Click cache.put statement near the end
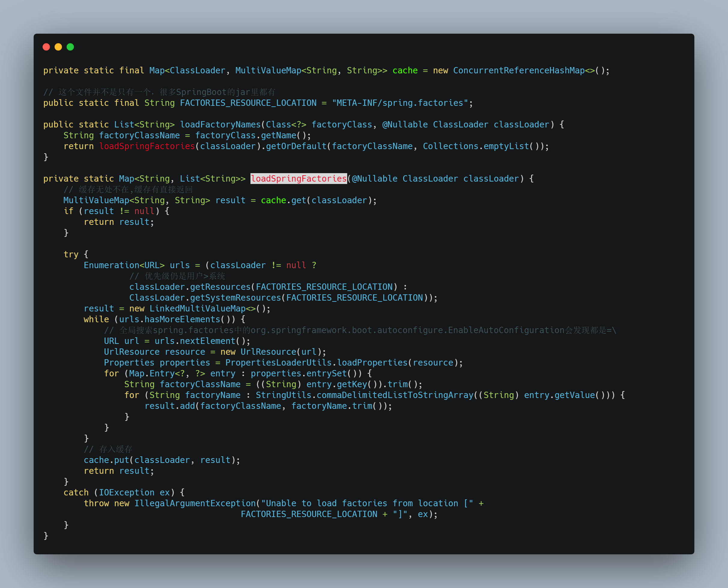728x588 pixels. (106, 460)
